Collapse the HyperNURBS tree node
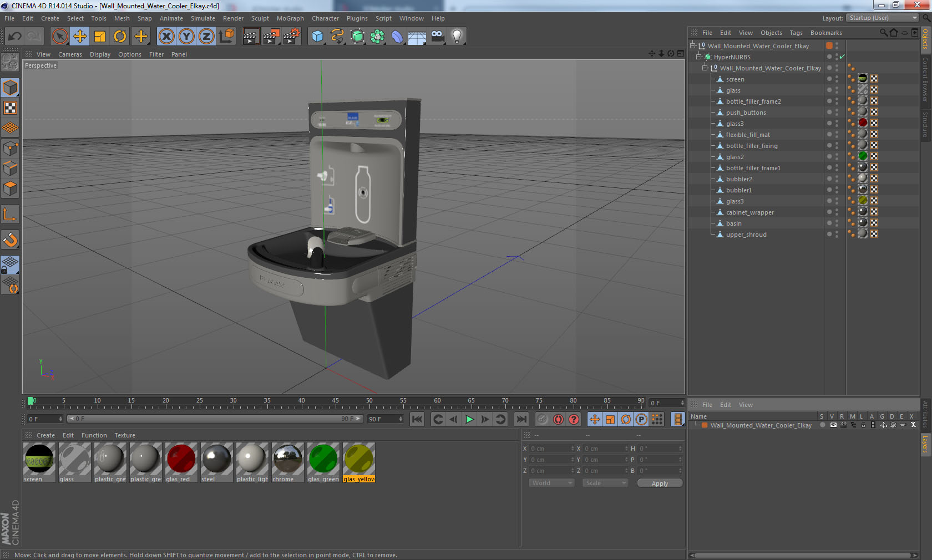932x560 pixels. pos(699,57)
